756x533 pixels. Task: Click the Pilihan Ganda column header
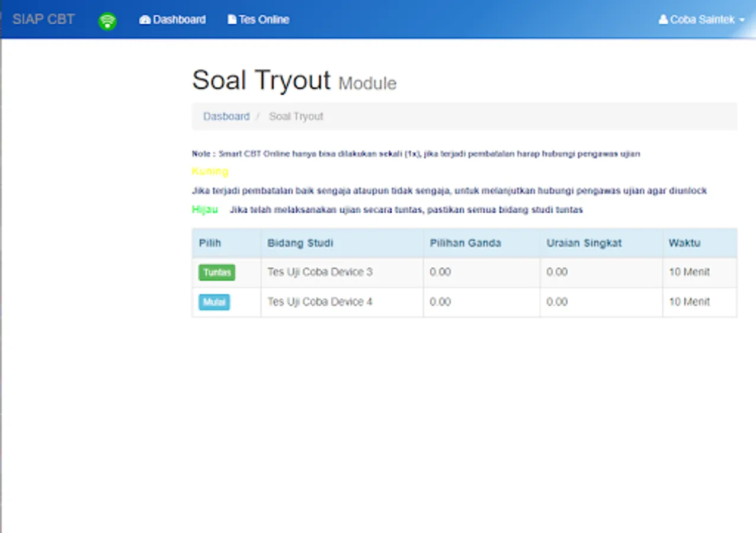point(465,243)
